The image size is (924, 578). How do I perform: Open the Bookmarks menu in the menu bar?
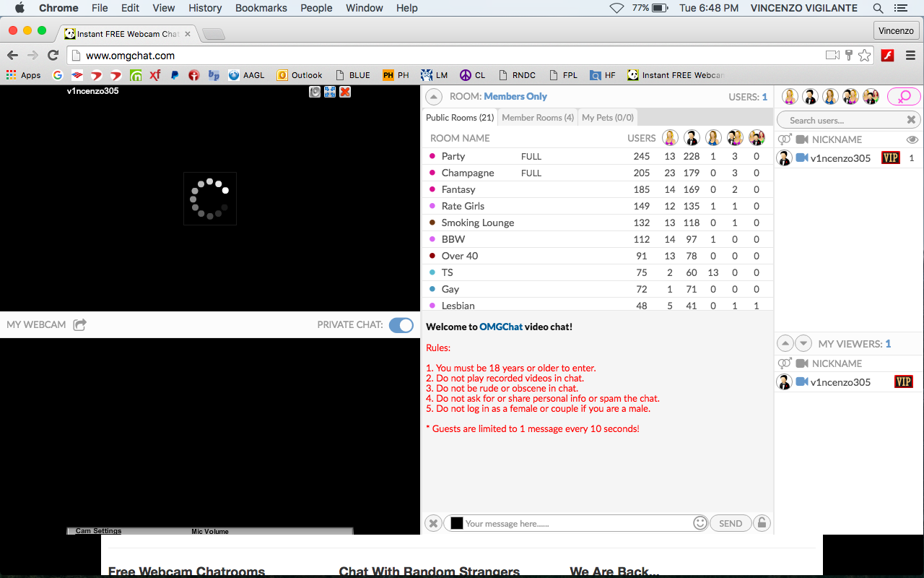[x=261, y=8]
